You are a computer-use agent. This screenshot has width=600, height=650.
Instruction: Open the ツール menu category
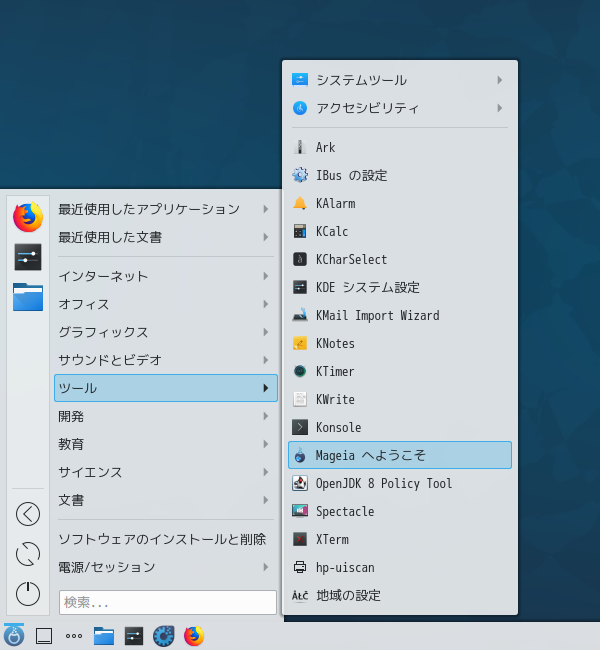click(x=166, y=388)
